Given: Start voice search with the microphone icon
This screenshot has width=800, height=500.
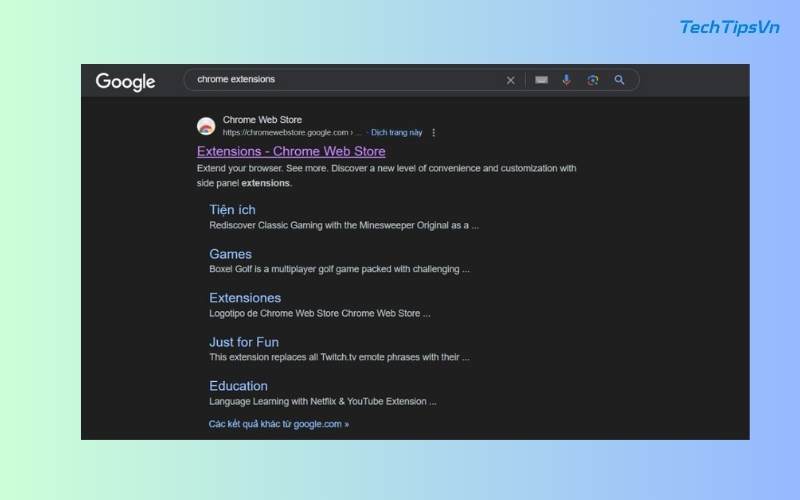Looking at the screenshot, I should pos(566,80).
